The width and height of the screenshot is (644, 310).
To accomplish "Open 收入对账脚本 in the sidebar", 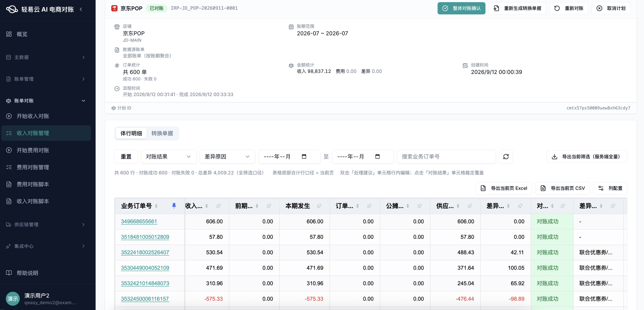I will tap(46, 201).
